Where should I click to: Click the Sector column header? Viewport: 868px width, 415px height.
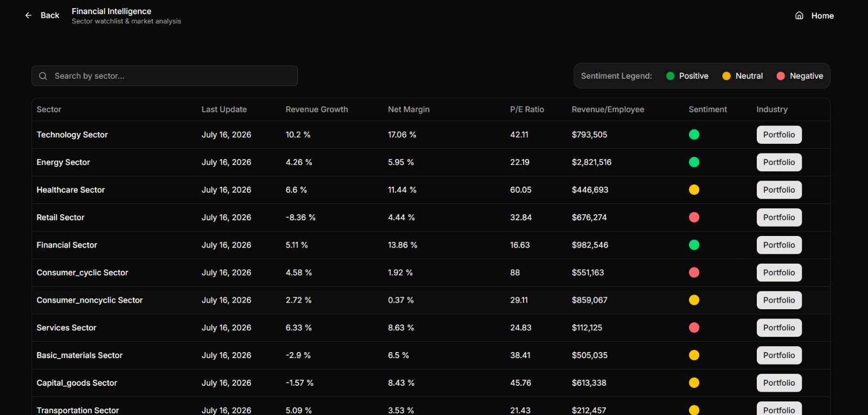49,110
